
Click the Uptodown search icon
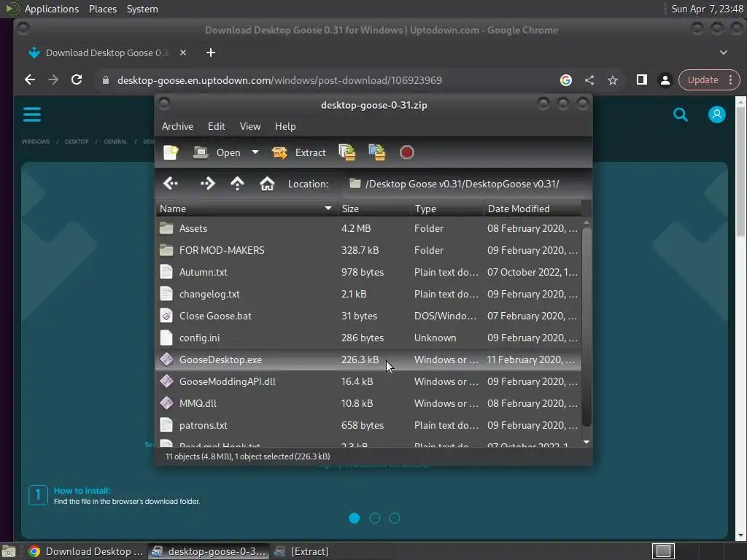click(x=681, y=114)
